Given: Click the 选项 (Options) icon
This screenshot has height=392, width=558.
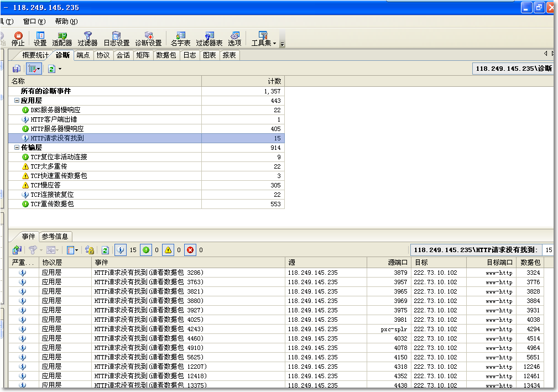Looking at the screenshot, I should 234,39.
